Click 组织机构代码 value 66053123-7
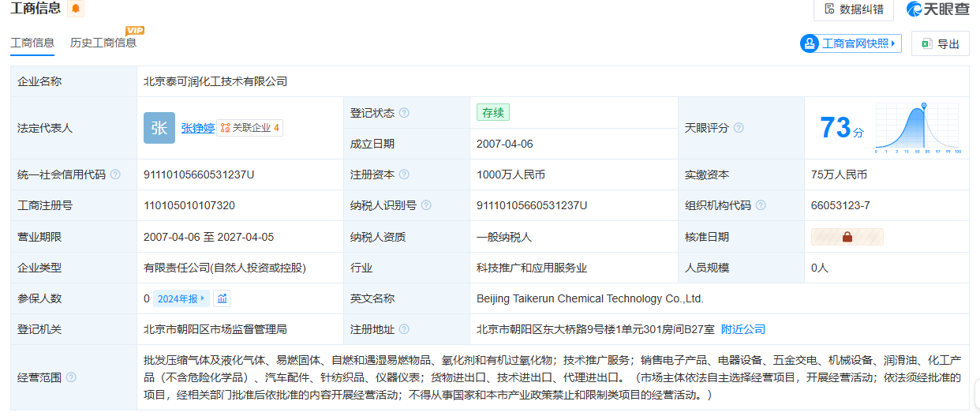 tap(840, 205)
